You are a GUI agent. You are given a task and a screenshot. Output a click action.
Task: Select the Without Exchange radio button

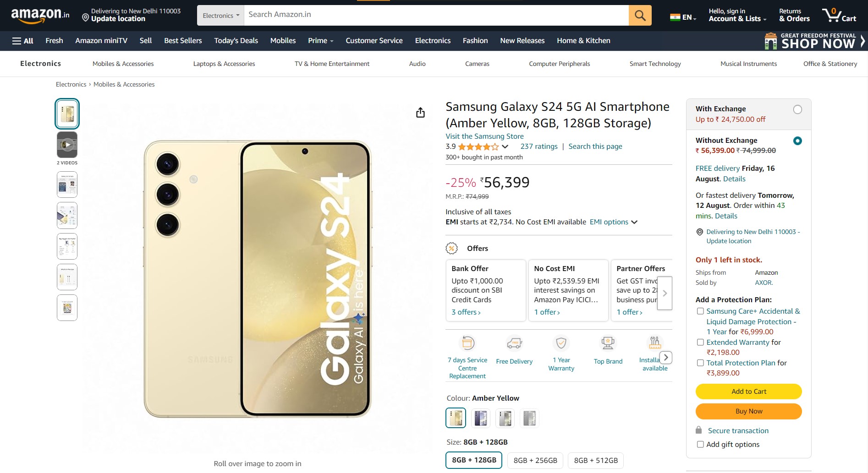point(797,141)
